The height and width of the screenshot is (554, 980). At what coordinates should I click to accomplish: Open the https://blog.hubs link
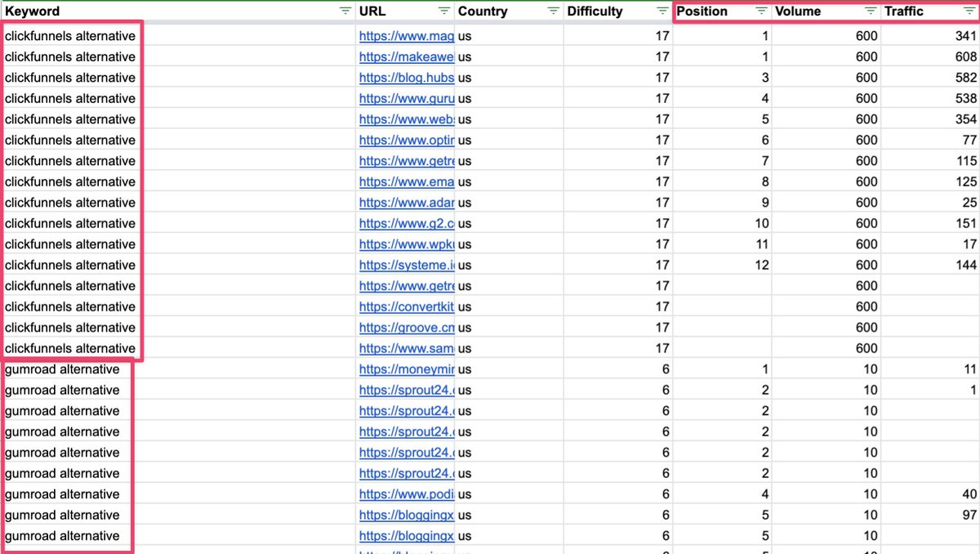[406, 78]
